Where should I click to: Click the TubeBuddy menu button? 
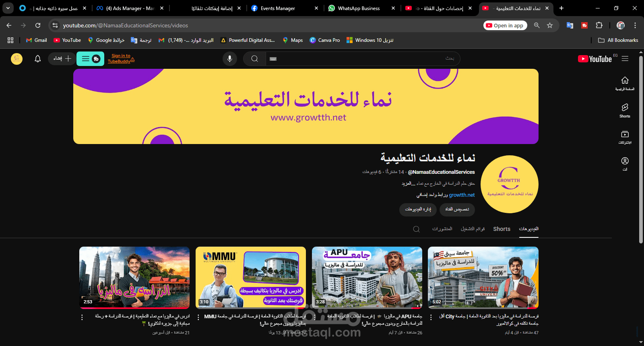[90, 59]
